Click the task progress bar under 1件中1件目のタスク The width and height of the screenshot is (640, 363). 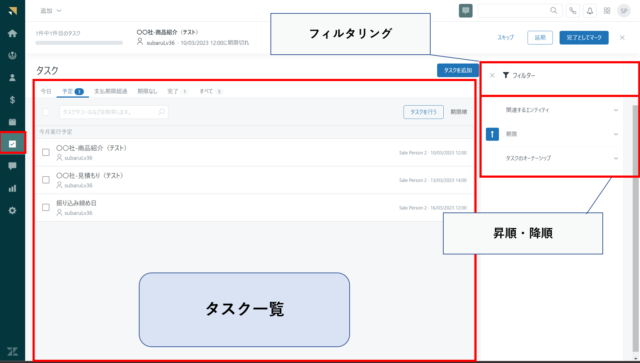tap(79, 42)
